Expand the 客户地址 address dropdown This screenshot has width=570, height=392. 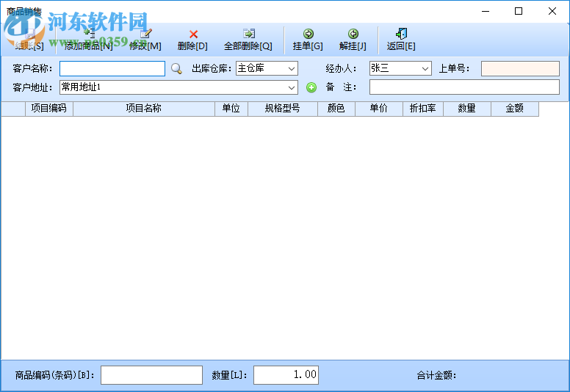(291, 87)
